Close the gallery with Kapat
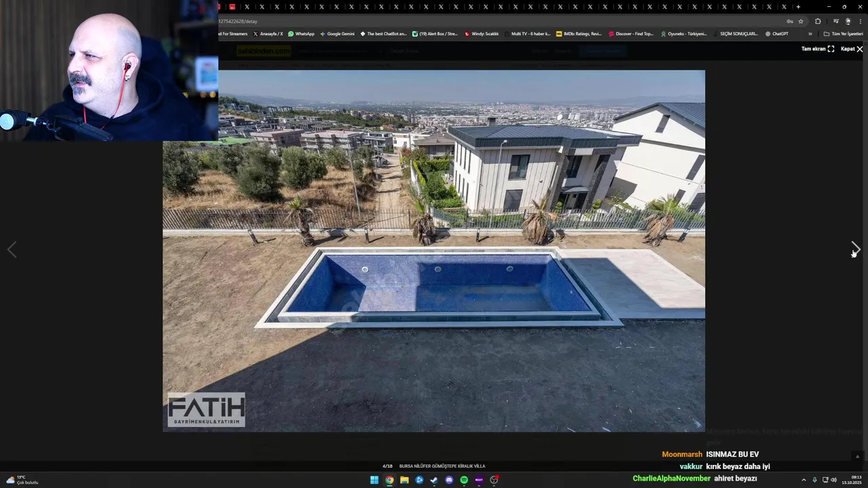Screen dimensions: 868x488 [x=852, y=49]
